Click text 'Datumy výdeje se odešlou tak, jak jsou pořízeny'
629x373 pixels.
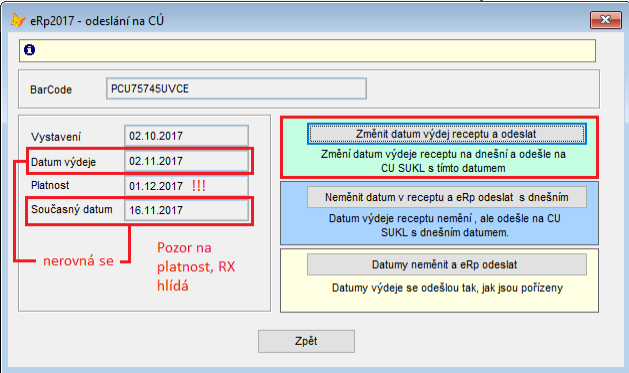click(x=447, y=288)
